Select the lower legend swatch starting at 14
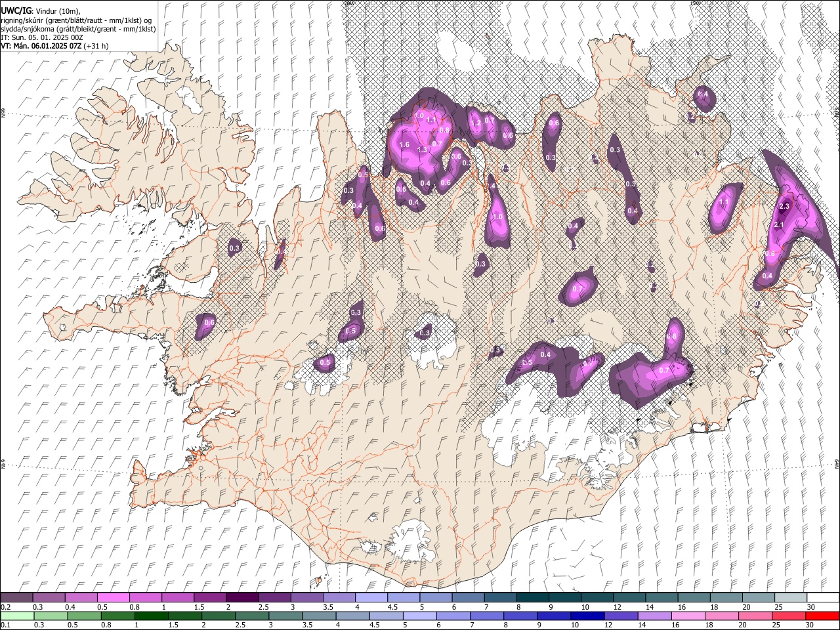Image resolution: width=840 pixels, height=630 pixels. [x=654, y=616]
